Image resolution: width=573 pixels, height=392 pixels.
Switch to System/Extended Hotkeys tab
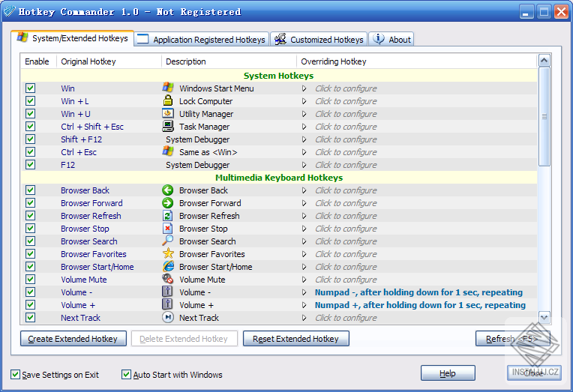72,38
